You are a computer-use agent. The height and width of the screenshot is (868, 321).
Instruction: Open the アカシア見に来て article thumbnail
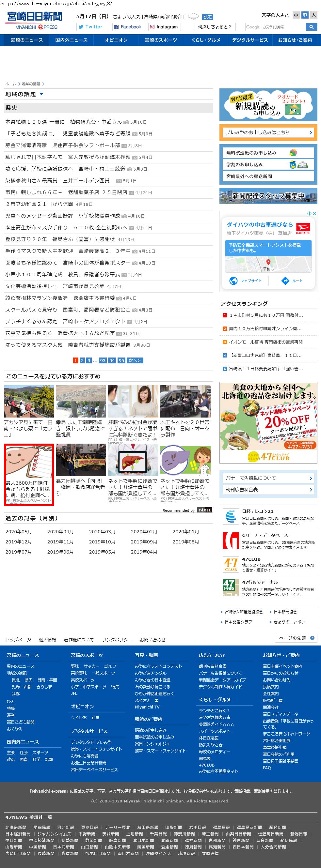pos(29,401)
